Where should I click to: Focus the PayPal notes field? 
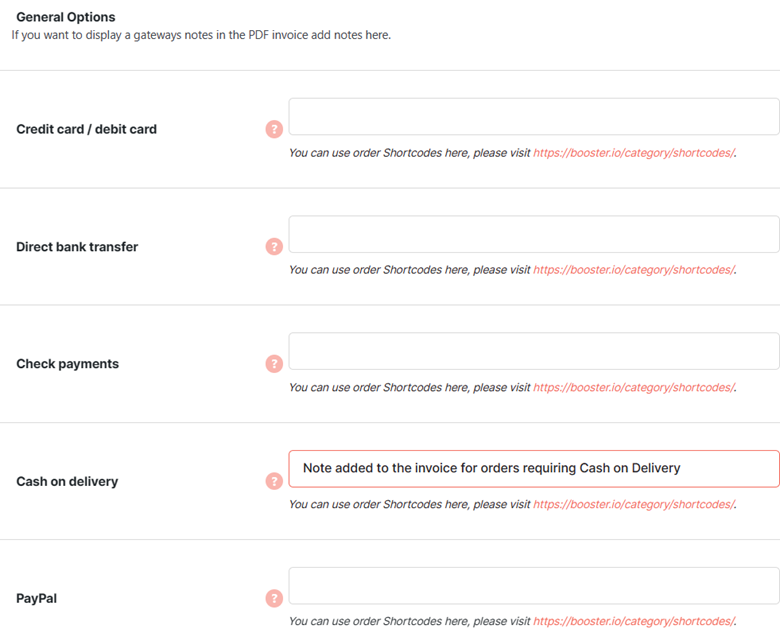pos(534,586)
